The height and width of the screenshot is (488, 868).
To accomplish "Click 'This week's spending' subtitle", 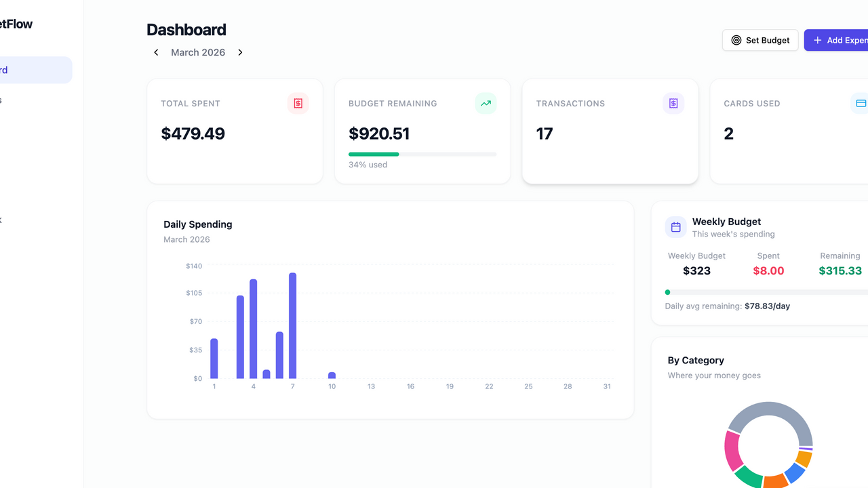I will tap(733, 234).
